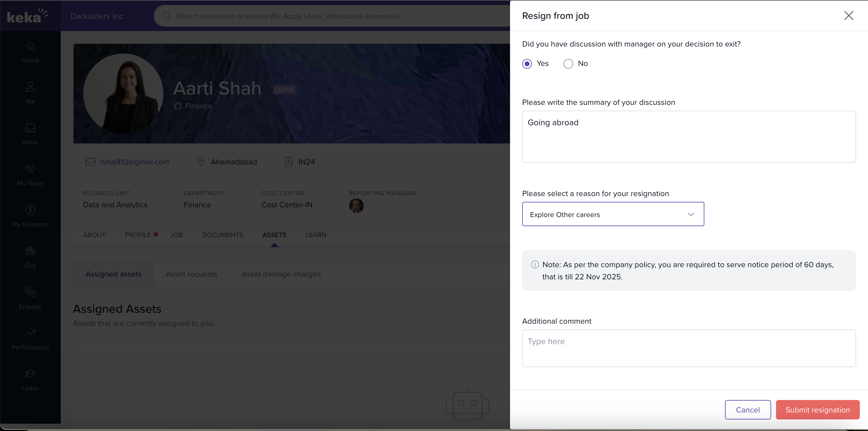
Task: Switch to the Documents tab
Action: pyautogui.click(x=223, y=235)
